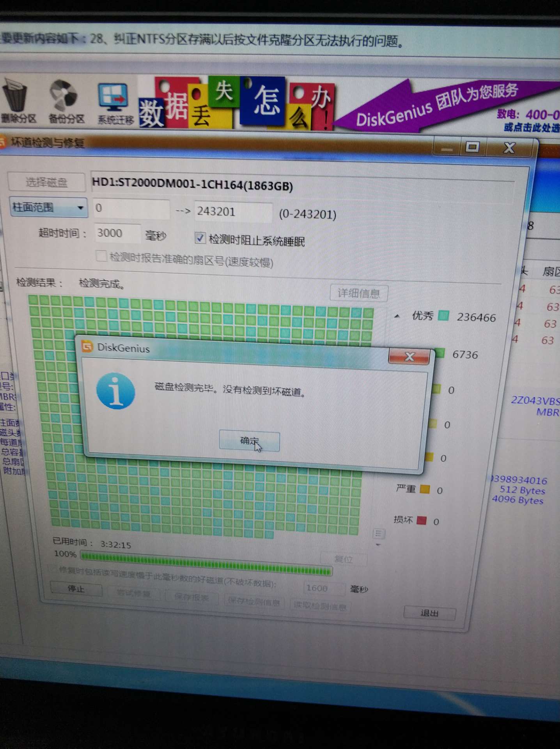Click the 退出 button

[x=430, y=613]
